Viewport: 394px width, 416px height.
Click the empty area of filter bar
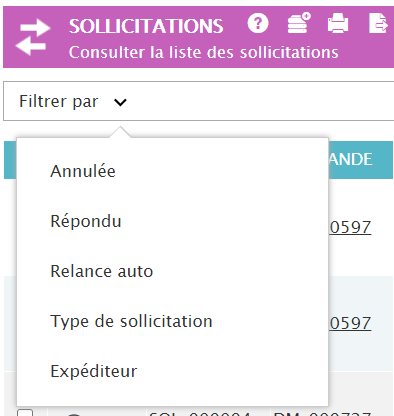tap(260, 101)
